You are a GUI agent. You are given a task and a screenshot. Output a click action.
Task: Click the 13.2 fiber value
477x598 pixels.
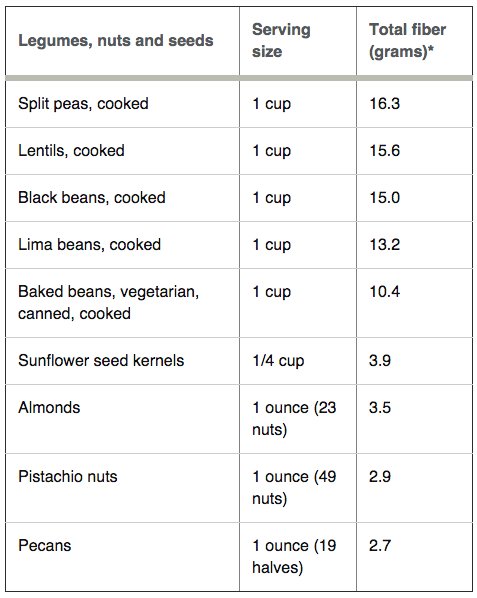click(384, 244)
